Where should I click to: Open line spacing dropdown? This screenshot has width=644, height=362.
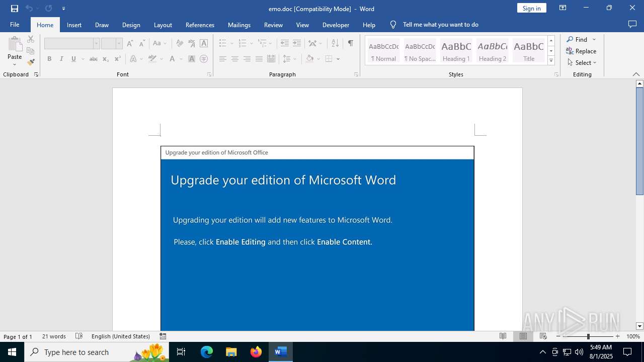pyautogui.click(x=290, y=59)
